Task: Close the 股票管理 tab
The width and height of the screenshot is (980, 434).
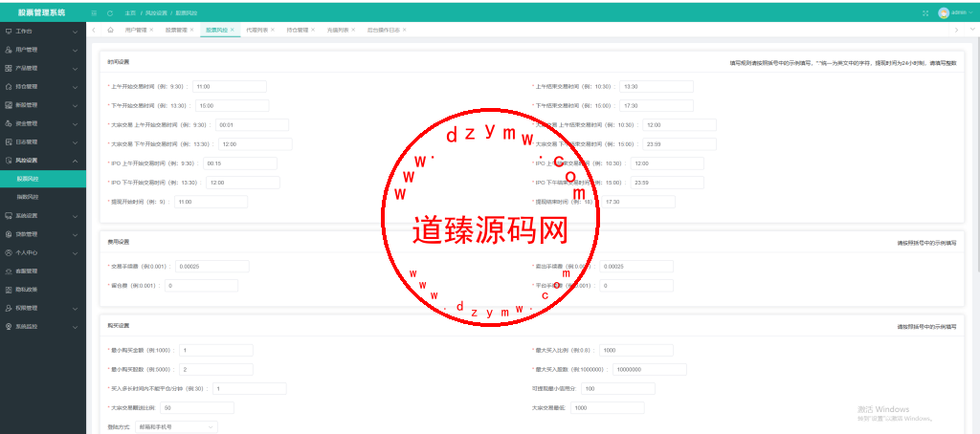Action: coord(191,30)
